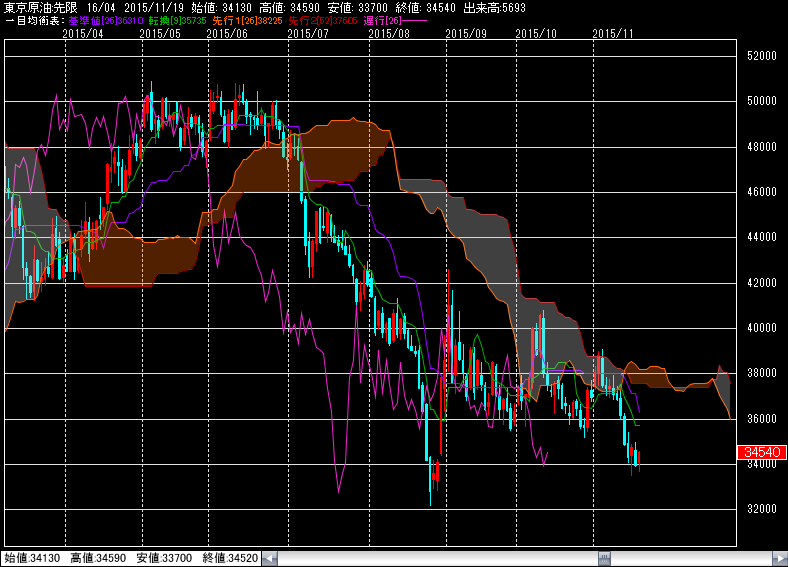This screenshot has height=567, width=788.
Task: Click the 2015/09 date axis label
Action: tap(466, 33)
